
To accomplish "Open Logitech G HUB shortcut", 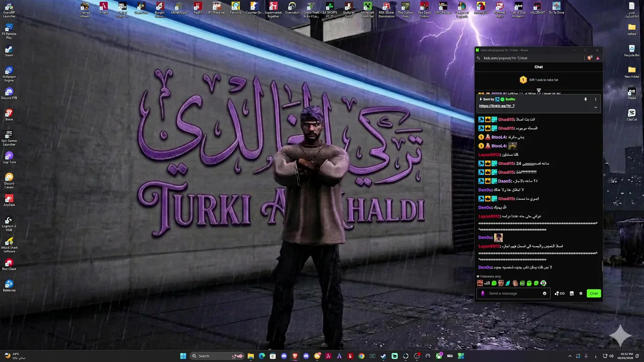I will [x=9, y=223].
